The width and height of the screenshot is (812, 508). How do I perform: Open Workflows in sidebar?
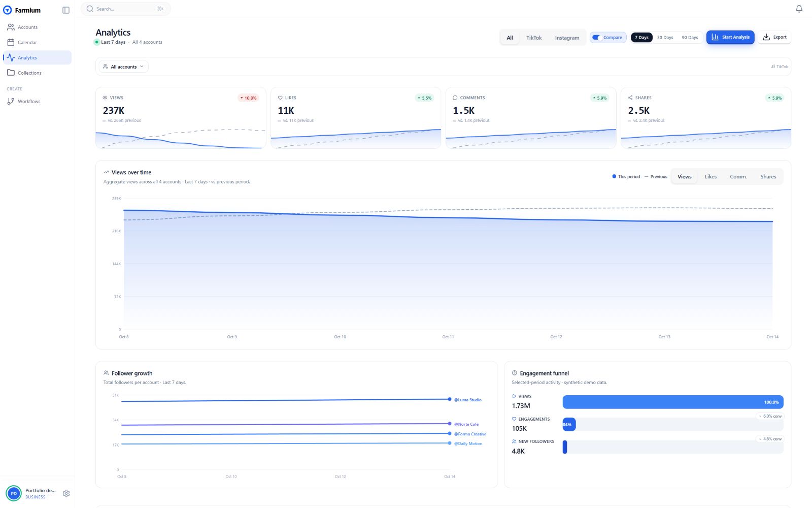click(37, 102)
